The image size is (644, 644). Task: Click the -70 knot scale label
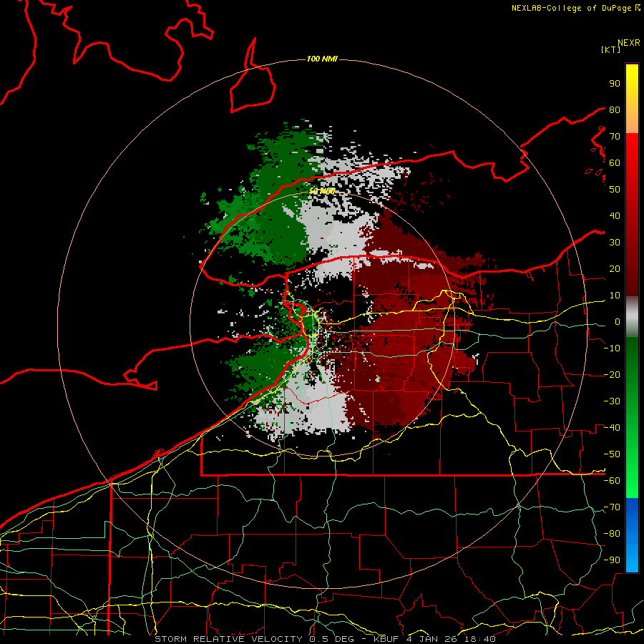612,507
